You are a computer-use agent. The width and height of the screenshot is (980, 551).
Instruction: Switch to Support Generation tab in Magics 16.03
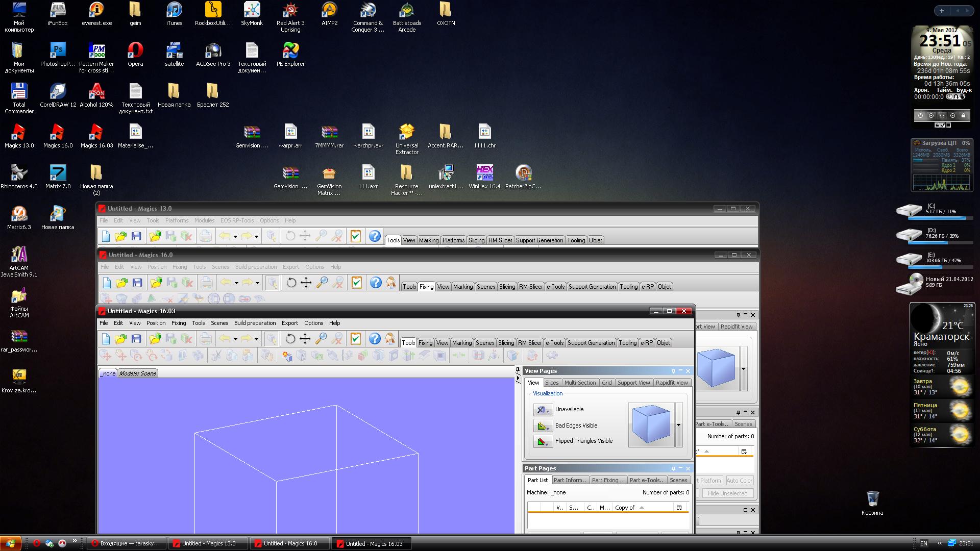tap(591, 343)
